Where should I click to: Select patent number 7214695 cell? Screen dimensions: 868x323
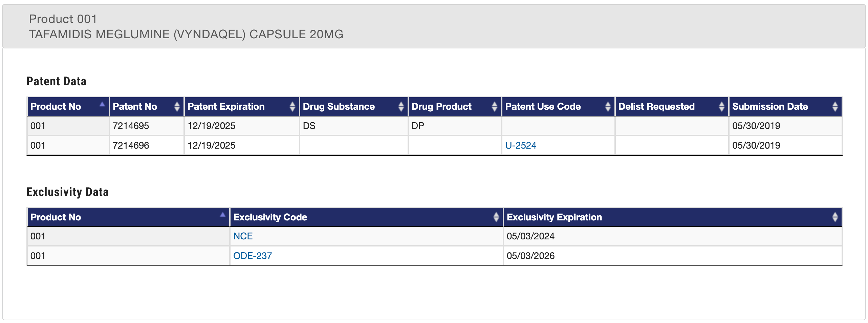pos(131,126)
